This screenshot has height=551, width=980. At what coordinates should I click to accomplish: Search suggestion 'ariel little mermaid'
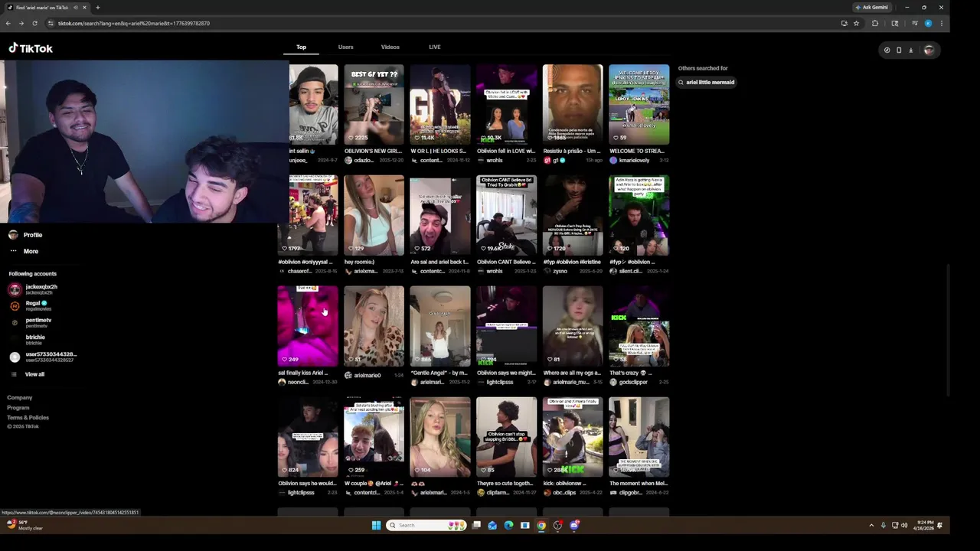(706, 82)
